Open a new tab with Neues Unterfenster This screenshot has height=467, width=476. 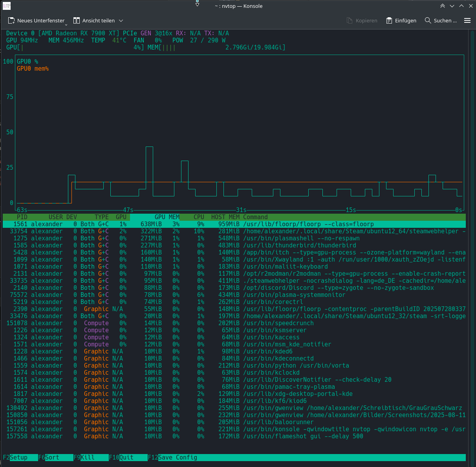pyautogui.click(x=36, y=20)
